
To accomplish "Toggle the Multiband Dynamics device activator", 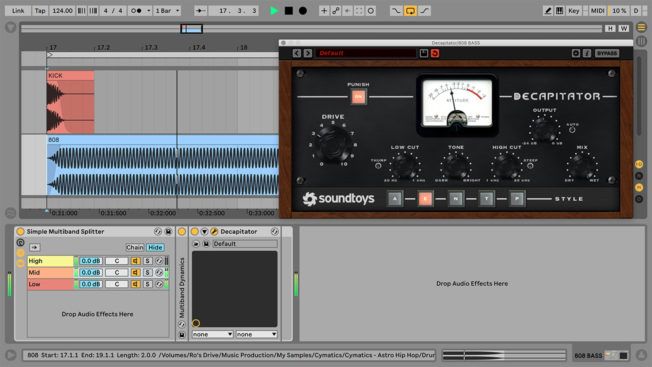I will [182, 232].
